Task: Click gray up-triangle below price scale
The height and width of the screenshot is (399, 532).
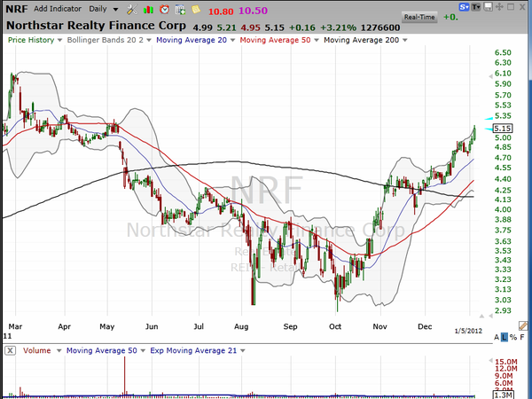Action: (x=481, y=316)
